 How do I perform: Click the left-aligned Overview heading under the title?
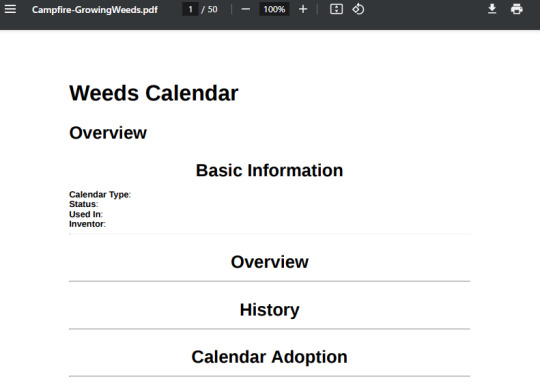pyautogui.click(x=108, y=133)
